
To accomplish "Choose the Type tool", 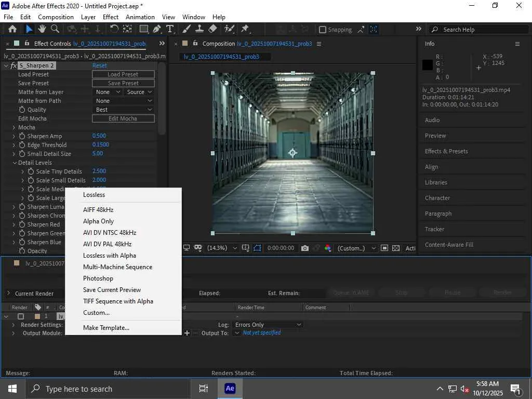I will (x=170, y=29).
